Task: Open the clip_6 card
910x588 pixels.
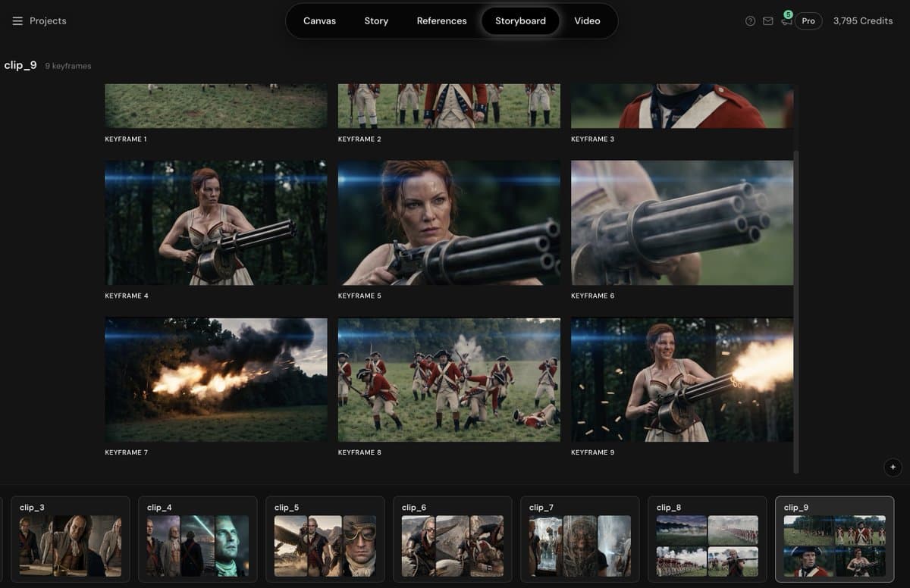Action: [x=453, y=539]
